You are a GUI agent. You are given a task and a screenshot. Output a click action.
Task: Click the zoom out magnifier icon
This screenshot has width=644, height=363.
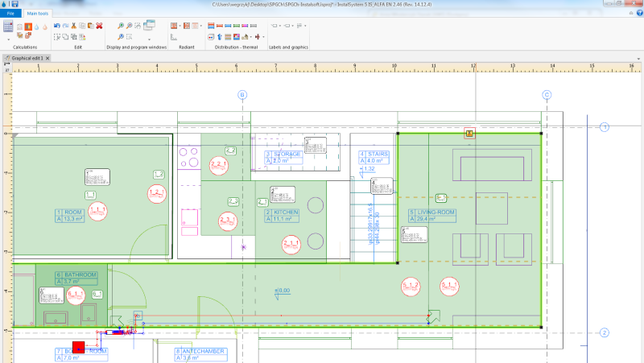click(129, 26)
